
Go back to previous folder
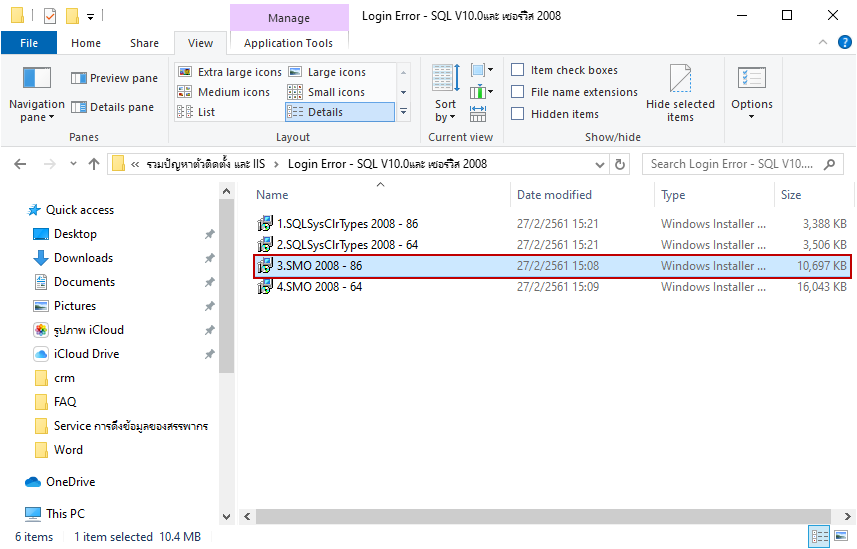pos(20,164)
